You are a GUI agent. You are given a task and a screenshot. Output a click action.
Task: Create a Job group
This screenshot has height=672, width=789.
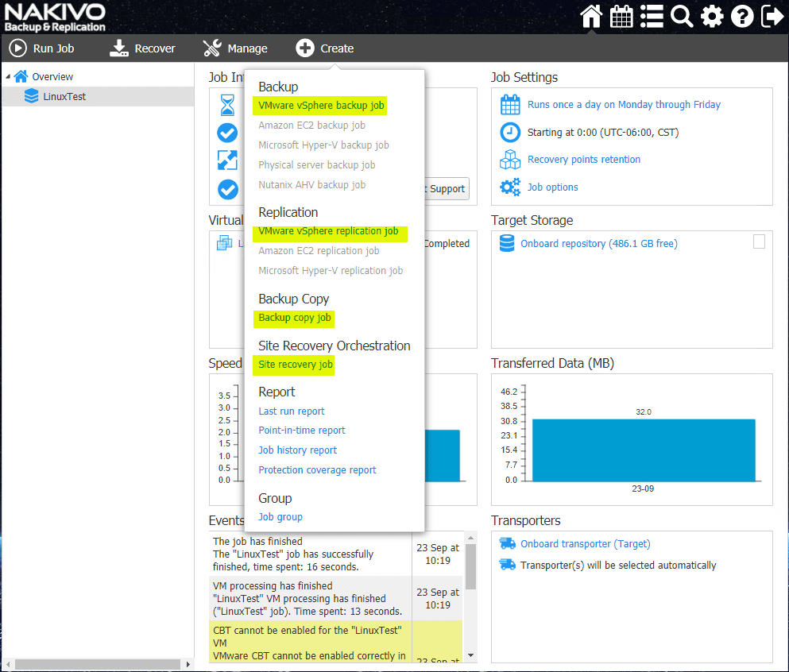[x=280, y=517]
